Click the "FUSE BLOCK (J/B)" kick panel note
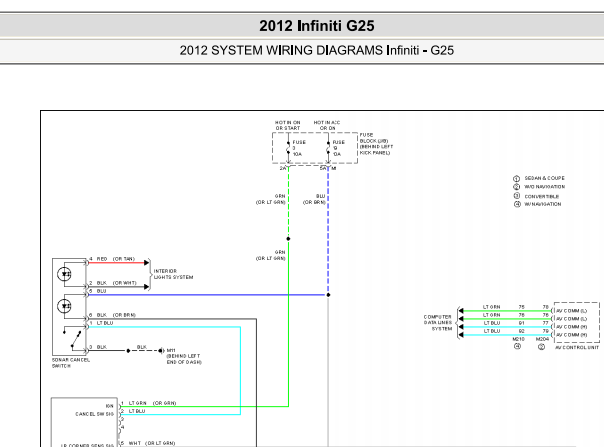This screenshot has width=604, height=447. tap(376, 144)
